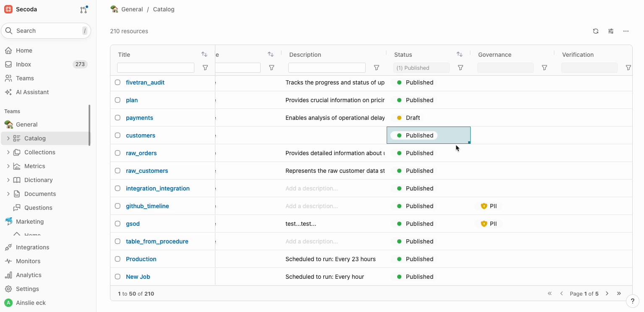Open the three-dot more options menu
This screenshot has height=312, width=644.
pos(626,31)
